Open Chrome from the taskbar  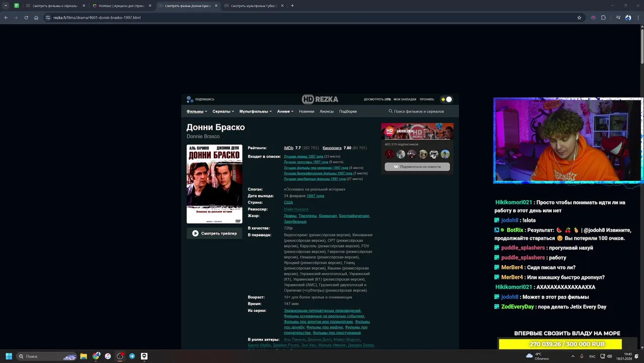(x=96, y=356)
